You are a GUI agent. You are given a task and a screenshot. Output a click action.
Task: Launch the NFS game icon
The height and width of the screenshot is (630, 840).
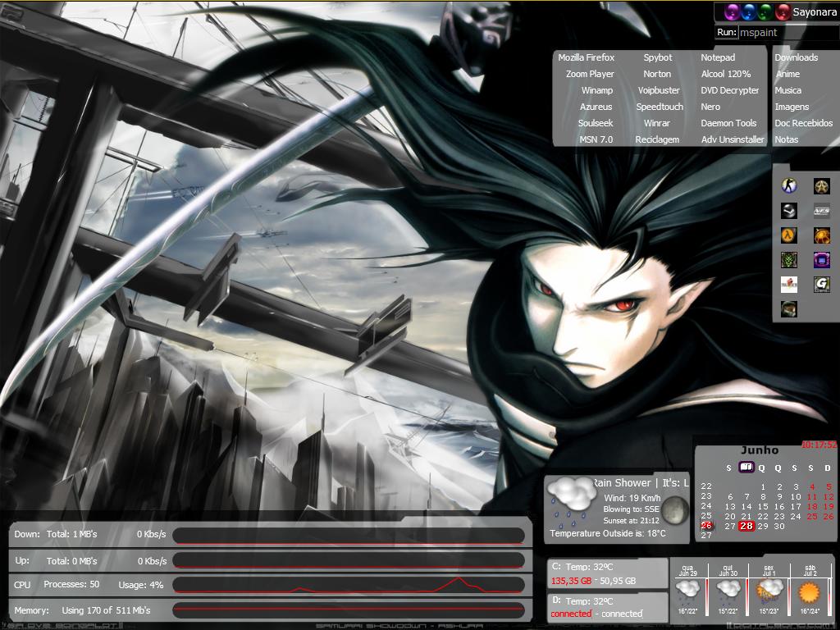pos(822,211)
